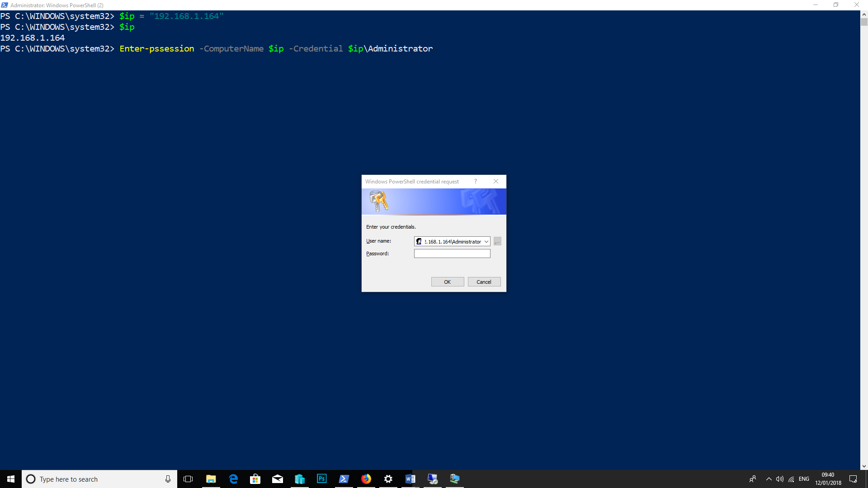Click the microphone icon in search box
The image size is (868, 488).
pos(168,479)
